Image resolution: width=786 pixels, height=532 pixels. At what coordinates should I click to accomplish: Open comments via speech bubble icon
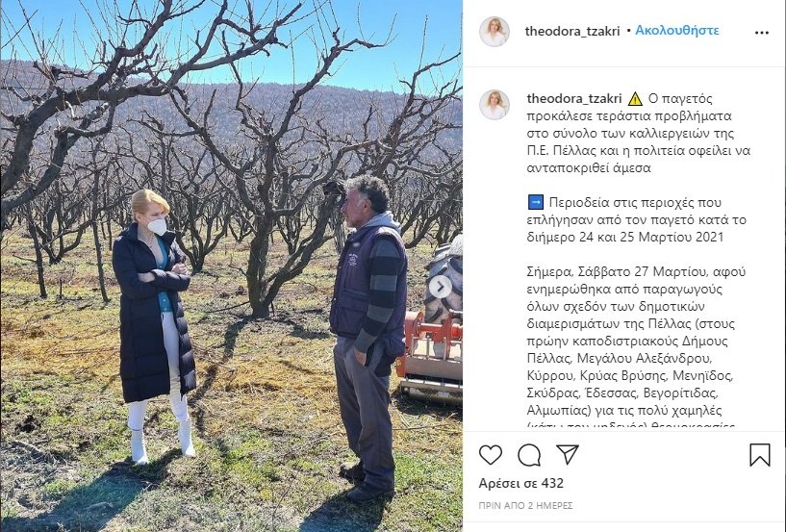coord(529,455)
